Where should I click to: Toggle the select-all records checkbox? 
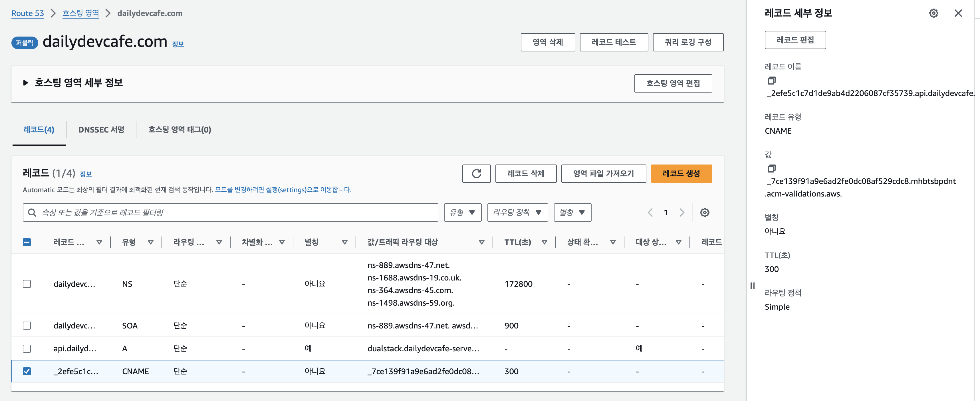coord(27,242)
